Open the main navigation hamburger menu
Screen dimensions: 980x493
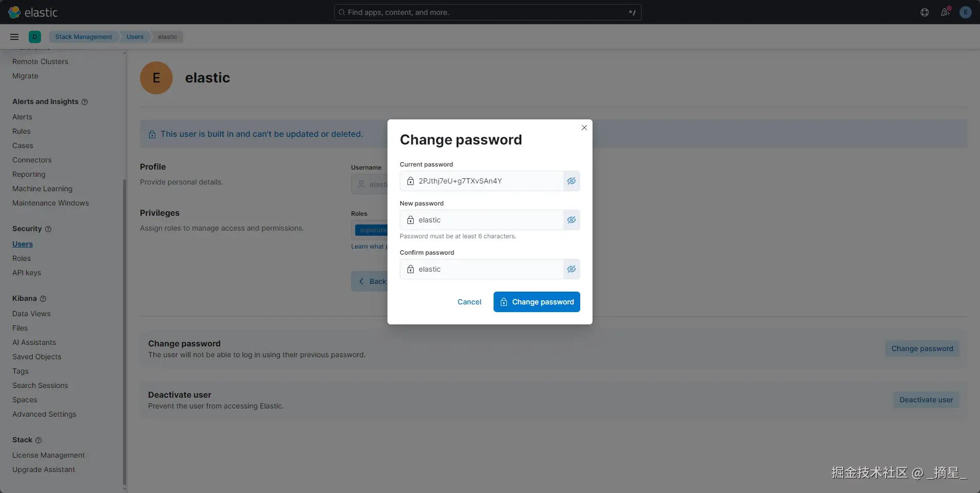(x=14, y=37)
